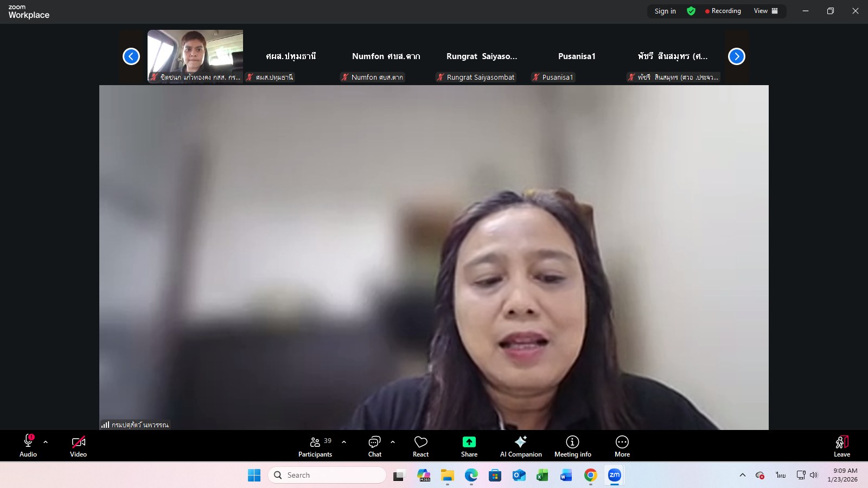Open the Participants panel
This screenshot has width=868, height=488.
point(315,446)
